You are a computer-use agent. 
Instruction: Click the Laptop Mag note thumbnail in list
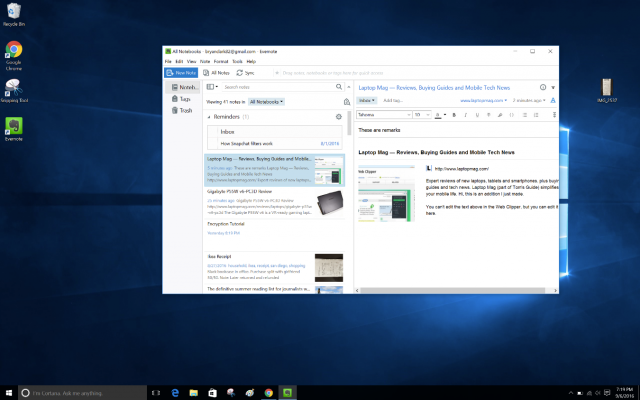click(329, 170)
